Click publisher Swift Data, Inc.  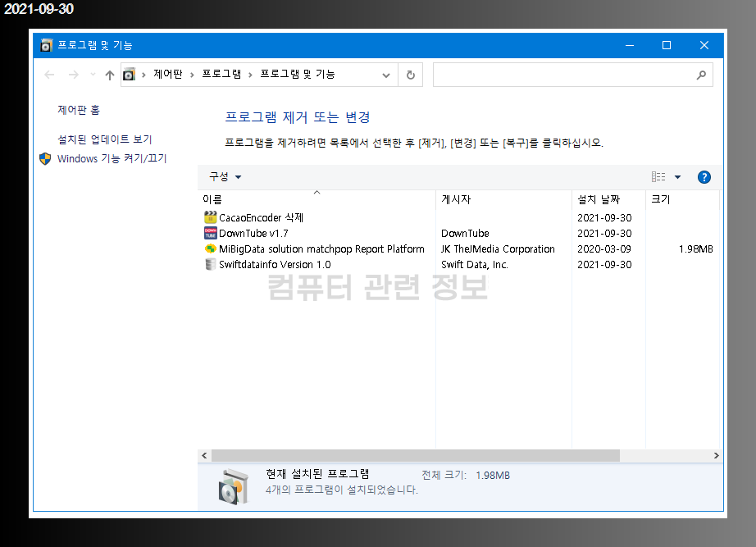(x=475, y=264)
